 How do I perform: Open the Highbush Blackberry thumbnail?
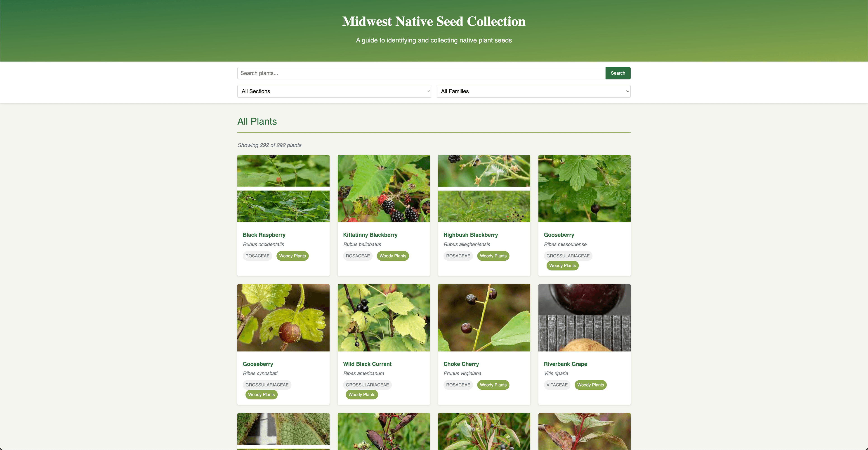tap(484, 189)
